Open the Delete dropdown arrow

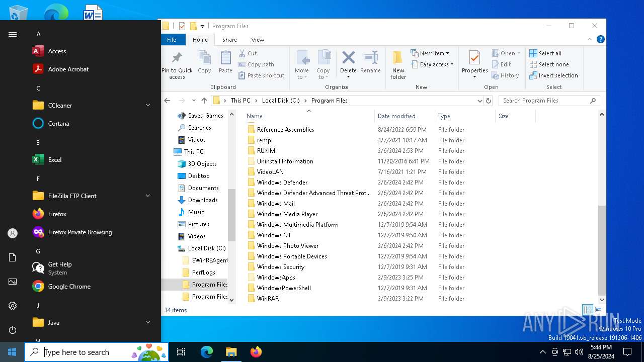tap(348, 77)
